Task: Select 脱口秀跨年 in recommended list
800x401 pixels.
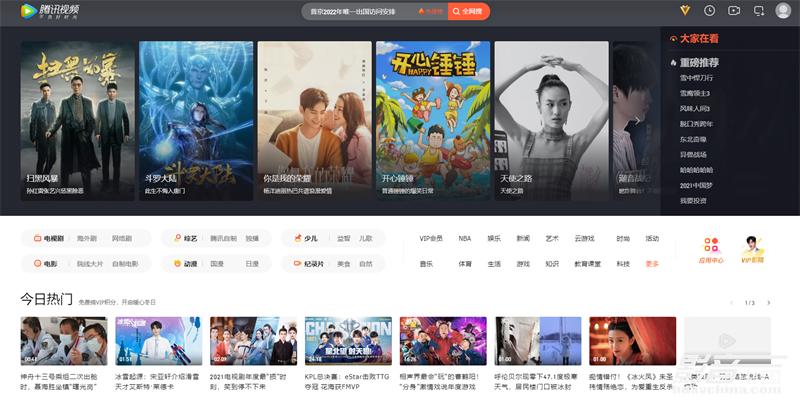Action: (x=696, y=124)
